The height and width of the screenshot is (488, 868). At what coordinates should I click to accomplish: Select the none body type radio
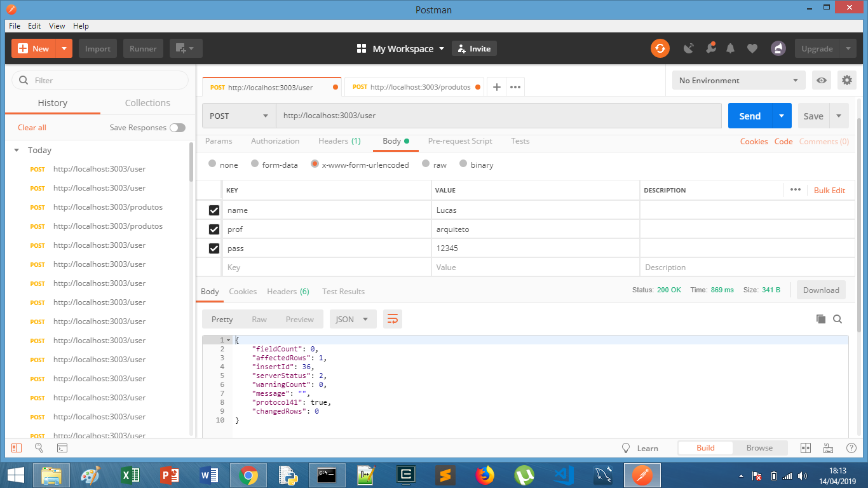pos(212,164)
